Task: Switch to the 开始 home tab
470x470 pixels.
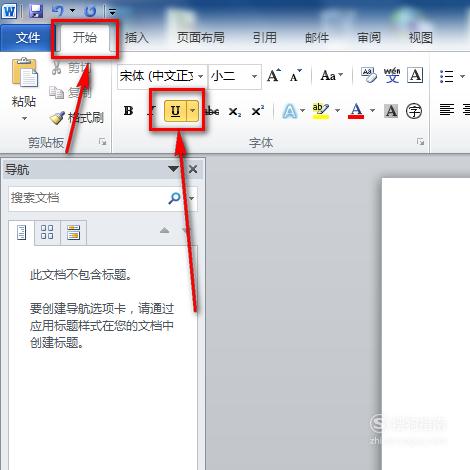Action: click(85, 37)
